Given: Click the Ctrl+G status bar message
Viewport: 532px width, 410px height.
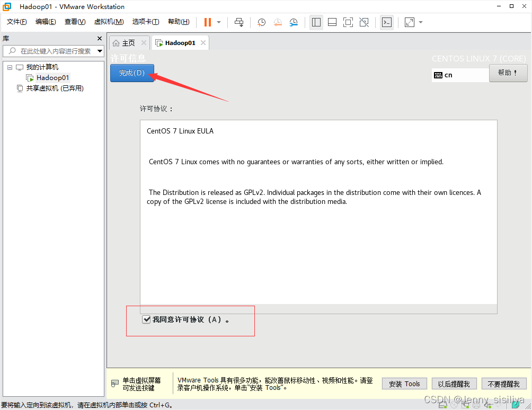Looking at the screenshot, I should 87,405.
